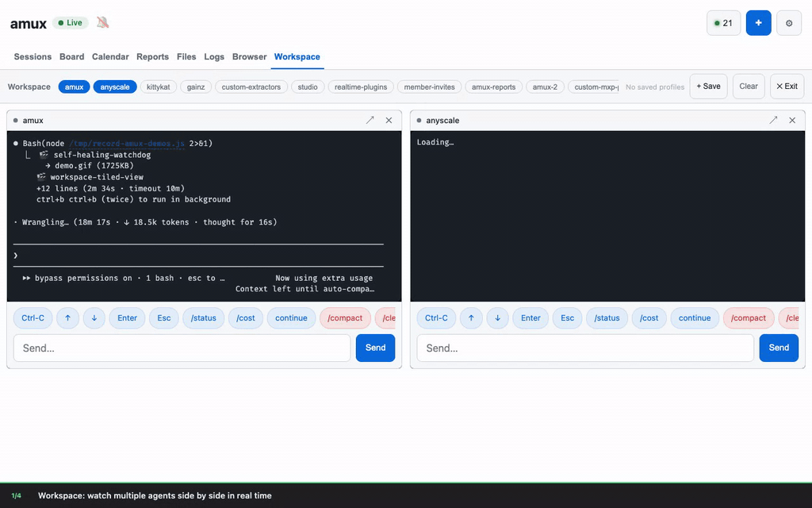The height and width of the screenshot is (508, 812).
Task: Toggle the anyscale session chip off
Action: [x=115, y=87]
